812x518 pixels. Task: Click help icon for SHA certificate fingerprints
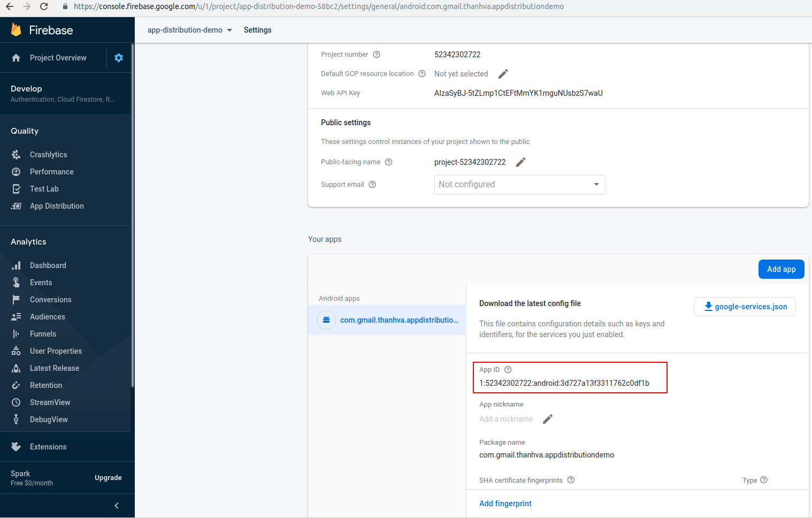click(x=571, y=480)
